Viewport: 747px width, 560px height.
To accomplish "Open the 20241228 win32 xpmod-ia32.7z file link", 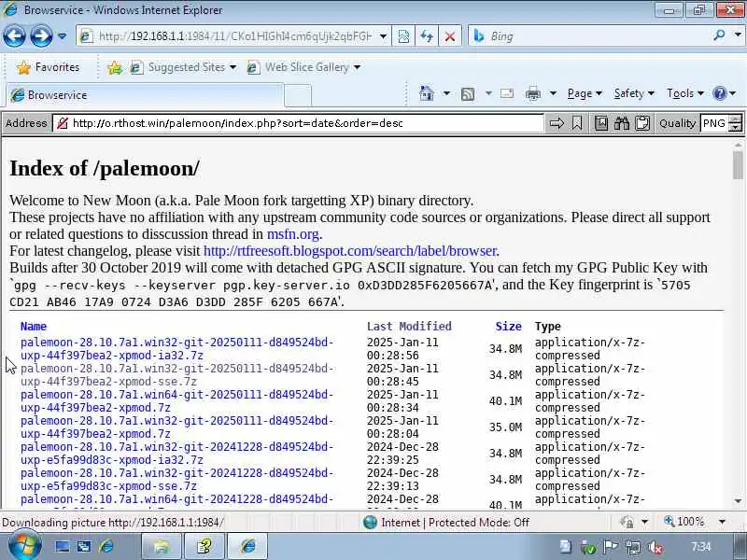I will 176,454.
